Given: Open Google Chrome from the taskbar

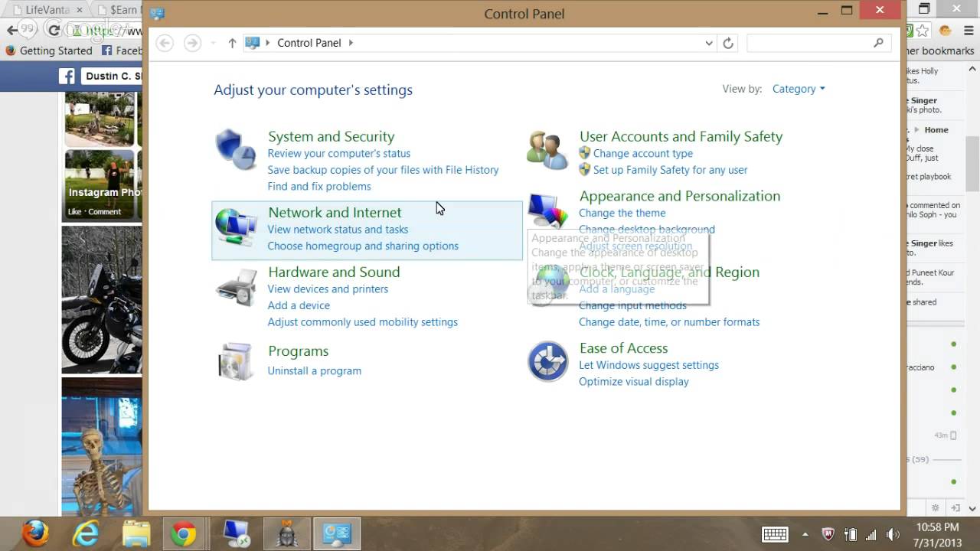Looking at the screenshot, I should click(x=184, y=533).
